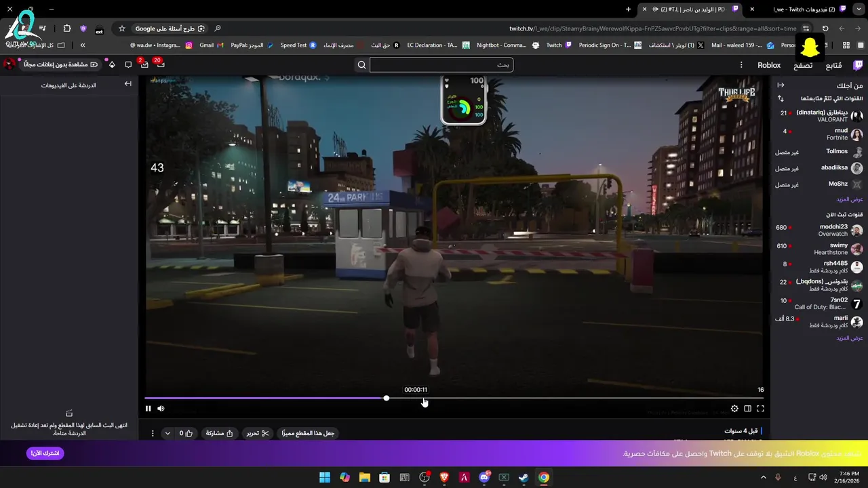Toggle theatre mode on video player
868x488 pixels.
point(747,409)
